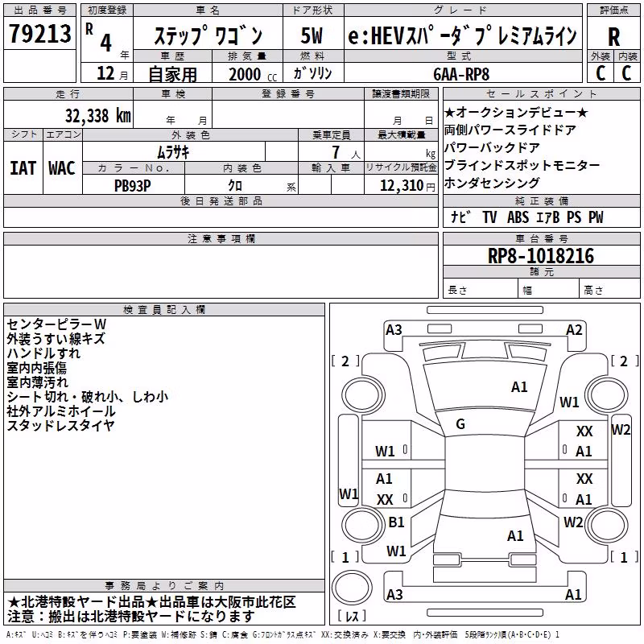
Task: Click the A2 mark on the diagram
Action: point(574,330)
